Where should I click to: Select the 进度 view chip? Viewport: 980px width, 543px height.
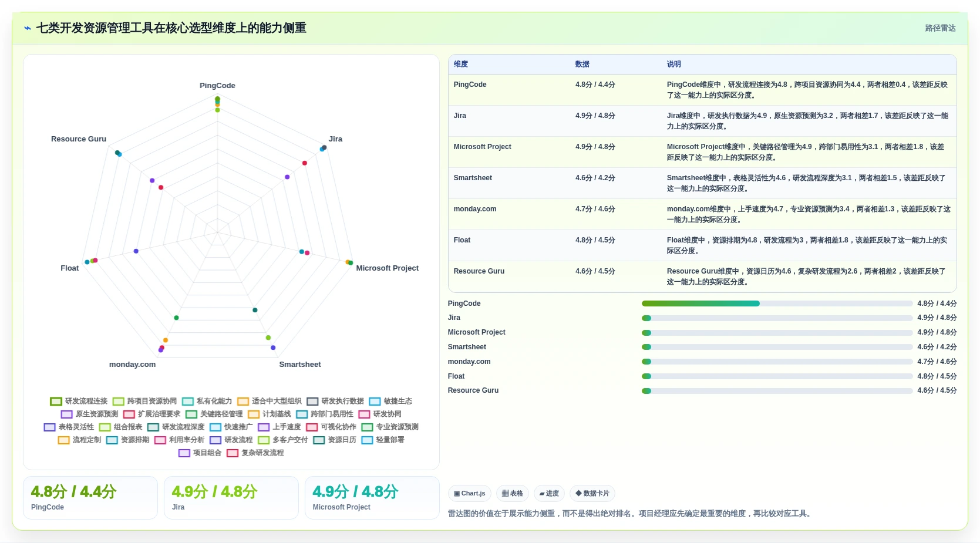(x=549, y=494)
